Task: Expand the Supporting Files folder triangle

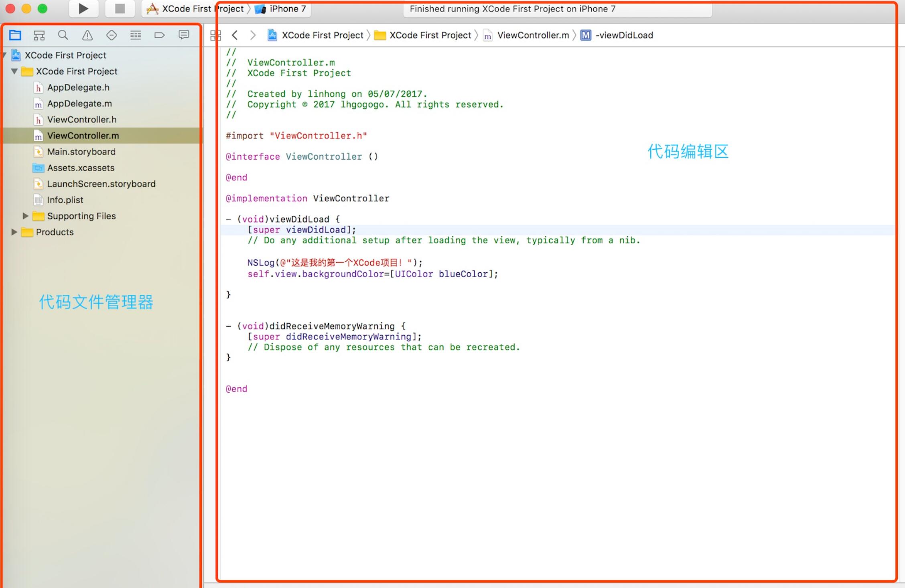Action: (x=25, y=216)
